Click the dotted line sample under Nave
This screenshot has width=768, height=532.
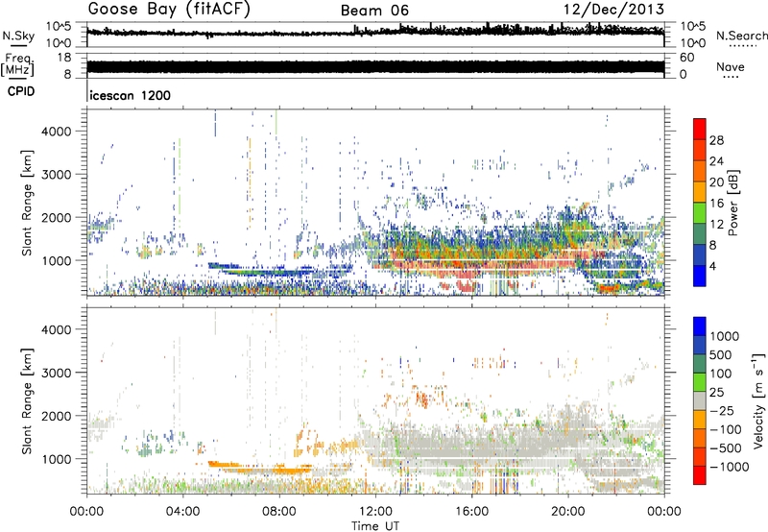[730, 78]
